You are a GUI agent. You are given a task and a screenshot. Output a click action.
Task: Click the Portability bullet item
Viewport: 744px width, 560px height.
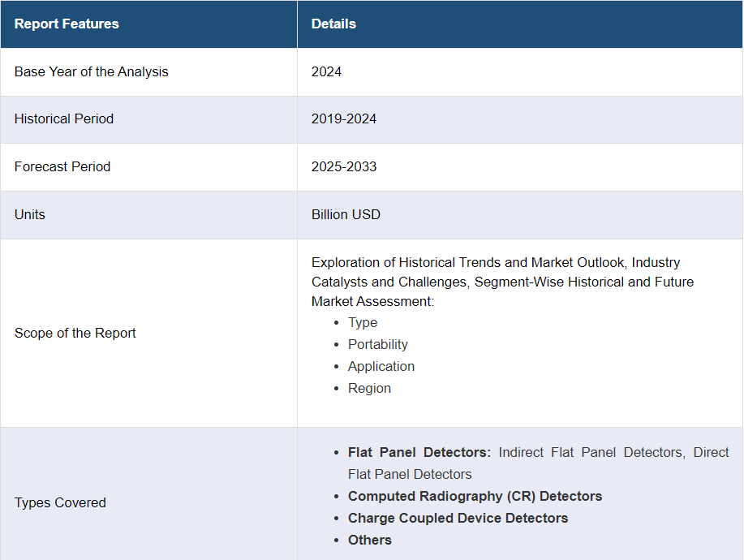[x=377, y=344]
